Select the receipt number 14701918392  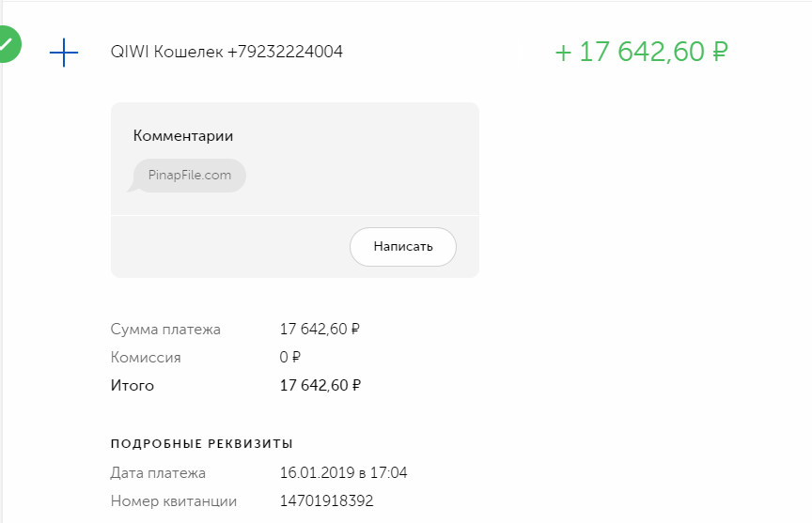pyautogui.click(x=327, y=501)
